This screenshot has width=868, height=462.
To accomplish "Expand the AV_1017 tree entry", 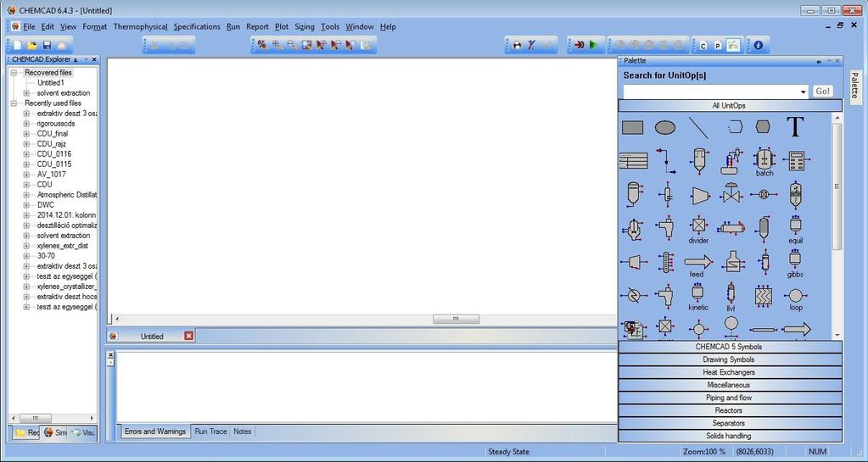I will pyautogui.click(x=26, y=175).
